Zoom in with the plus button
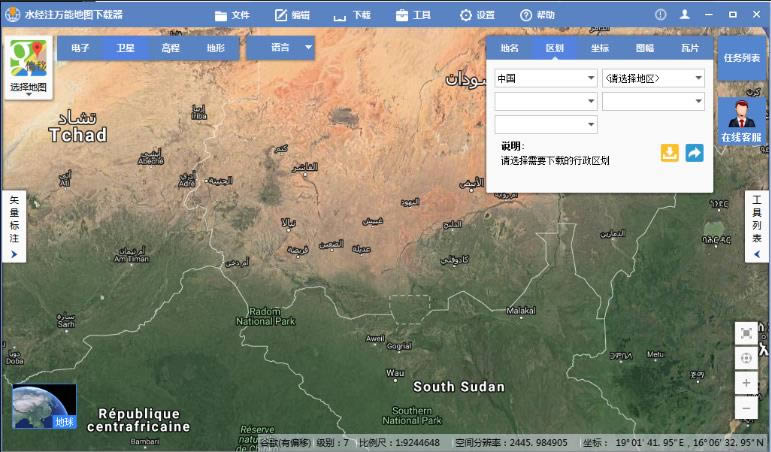 coord(746,383)
